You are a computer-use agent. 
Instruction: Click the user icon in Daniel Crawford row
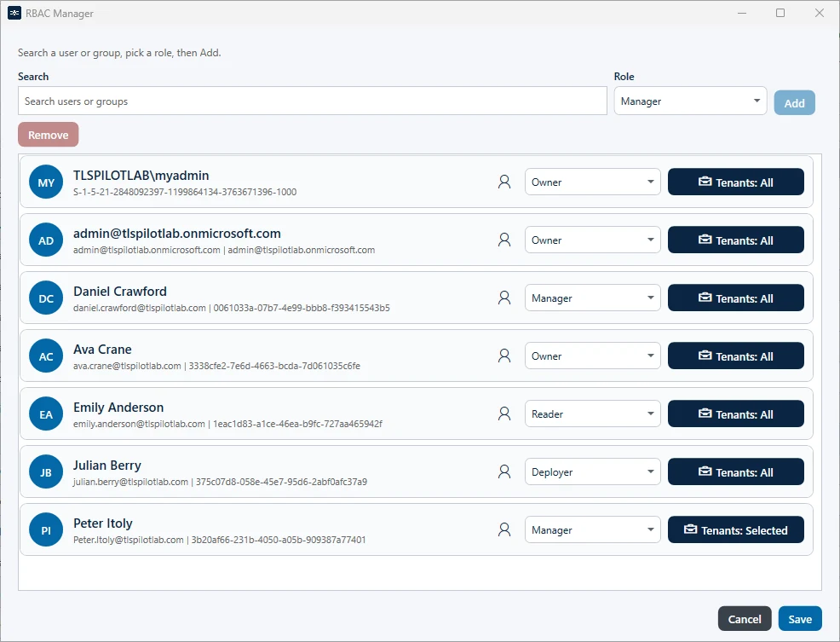click(x=504, y=298)
